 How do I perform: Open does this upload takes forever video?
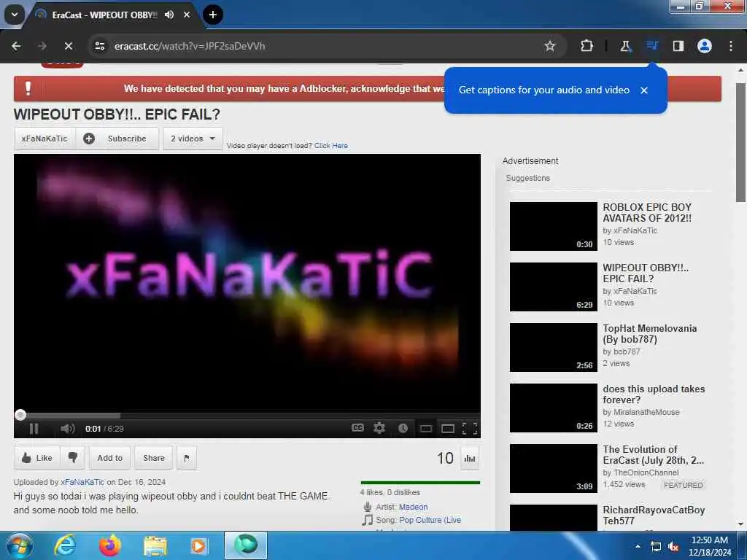654,394
